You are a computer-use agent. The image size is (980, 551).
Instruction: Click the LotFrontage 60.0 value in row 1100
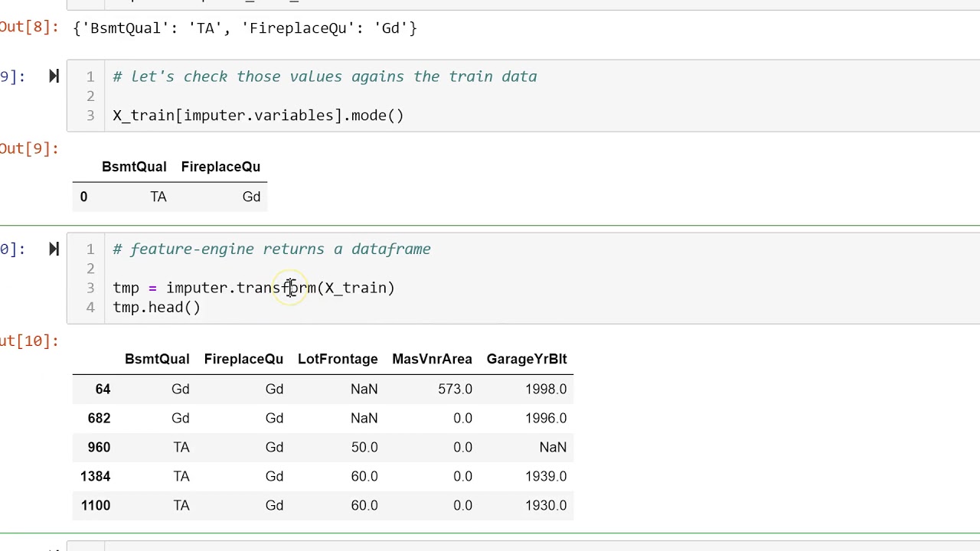pyautogui.click(x=364, y=505)
